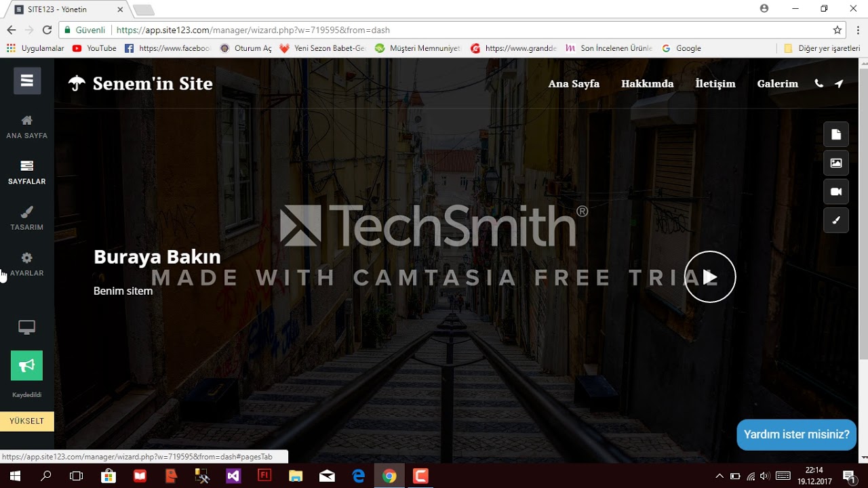The width and height of the screenshot is (868, 488).
Task: Click the video background tool icon
Action: (836, 192)
